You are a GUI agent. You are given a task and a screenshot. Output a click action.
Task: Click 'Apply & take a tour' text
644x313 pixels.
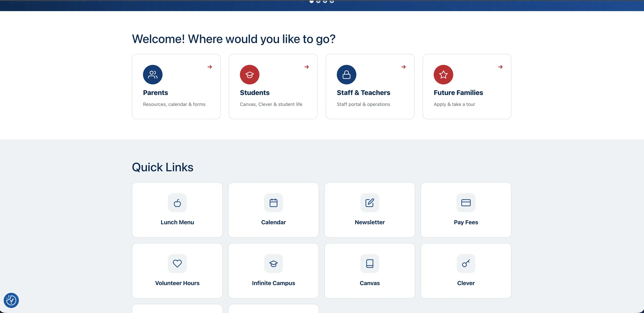click(454, 104)
